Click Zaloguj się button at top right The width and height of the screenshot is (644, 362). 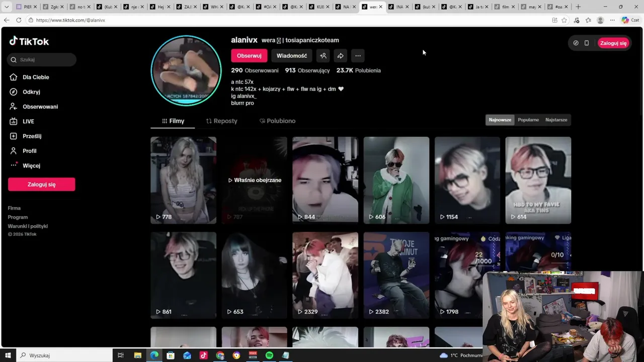(x=613, y=43)
